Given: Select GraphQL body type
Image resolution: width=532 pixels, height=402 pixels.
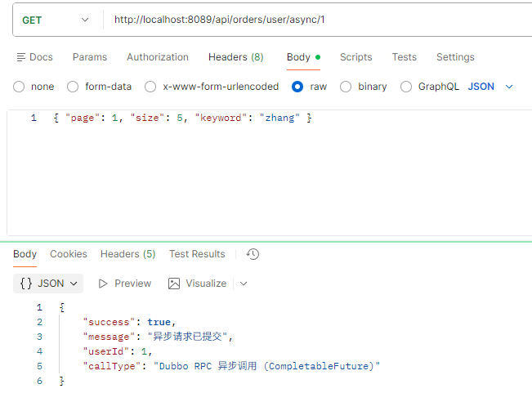Looking at the screenshot, I should point(406,87).
